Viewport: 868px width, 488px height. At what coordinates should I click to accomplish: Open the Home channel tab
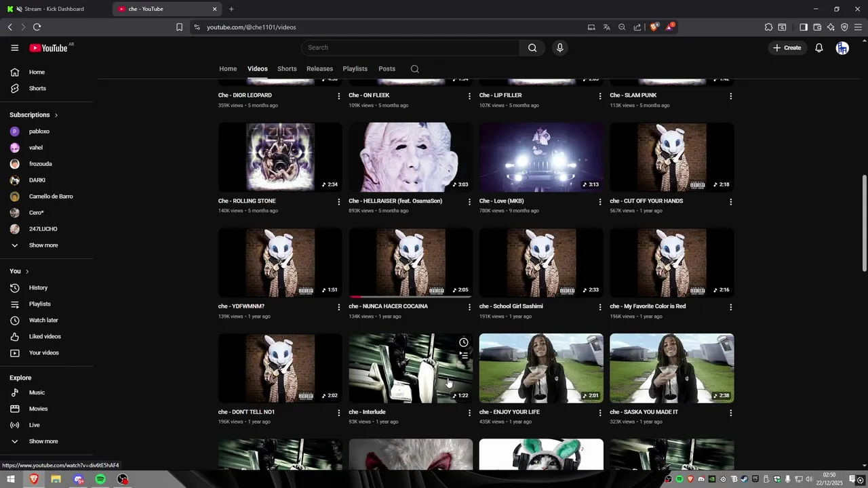pyautogui.click(x=228, y=68)
